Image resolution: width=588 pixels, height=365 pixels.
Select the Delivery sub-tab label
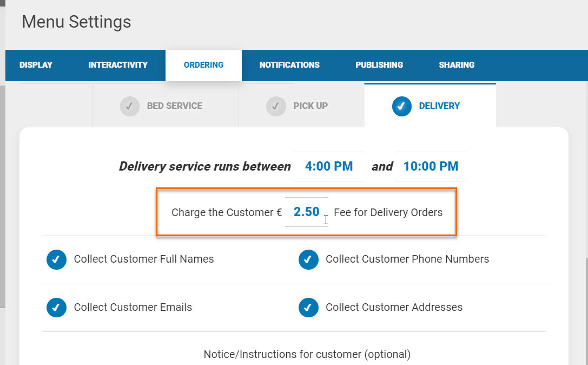tap(439, 106)
